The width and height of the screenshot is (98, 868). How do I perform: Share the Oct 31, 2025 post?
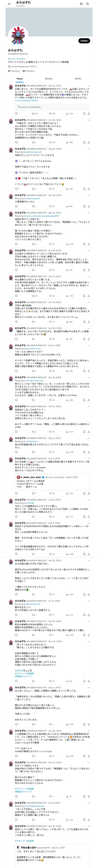[x=89, y=114]
